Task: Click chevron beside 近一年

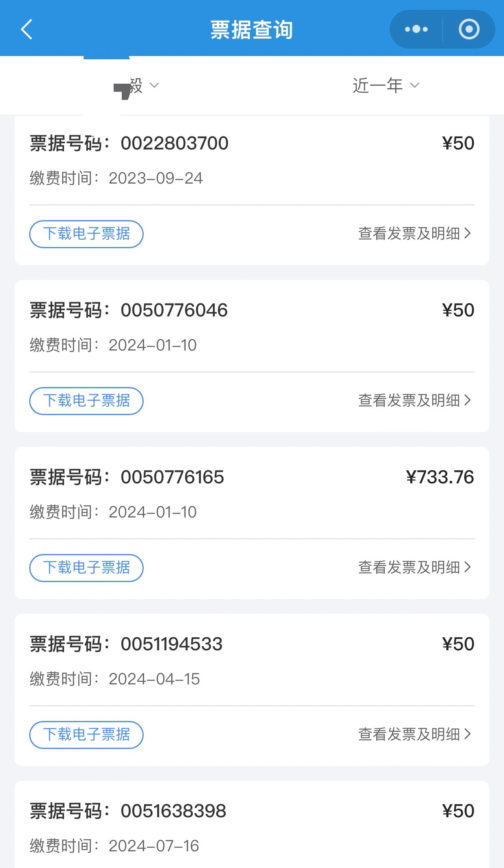Action: pos(414,85)
